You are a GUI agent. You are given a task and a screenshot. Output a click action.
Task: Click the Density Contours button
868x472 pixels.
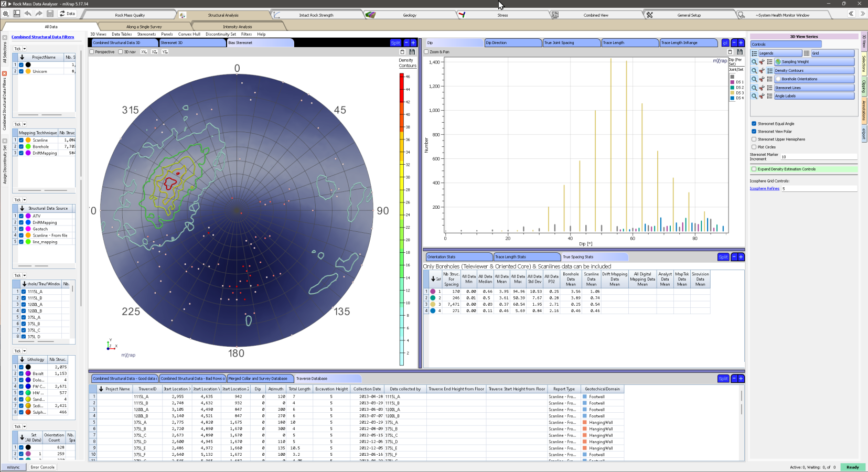coord(814,70)
